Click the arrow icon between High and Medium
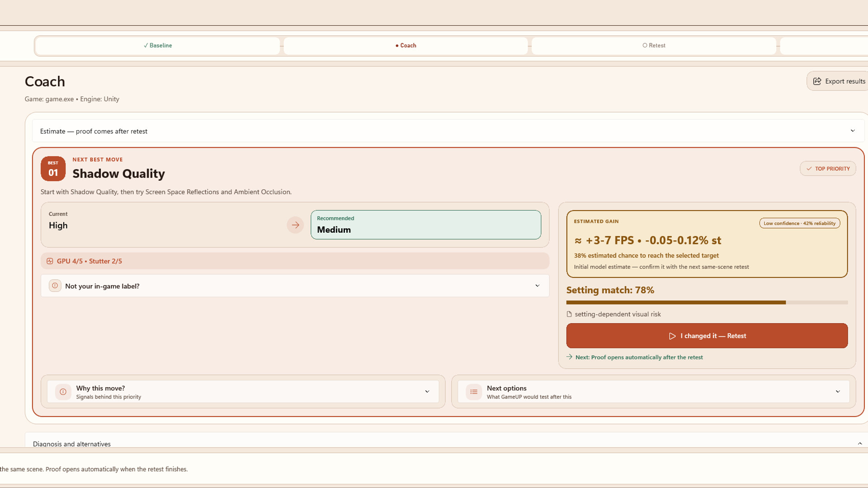This screenshot has width=868, height=488. [x=295, y=225]
